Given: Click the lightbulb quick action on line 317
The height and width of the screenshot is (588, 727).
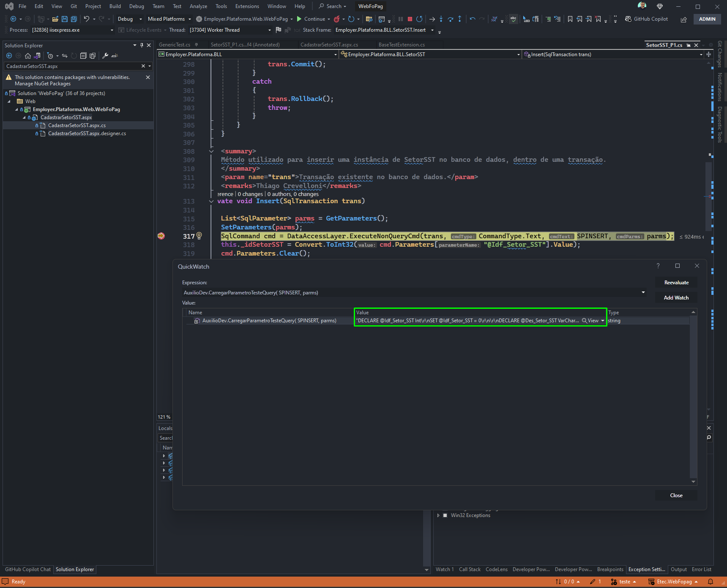Looking at the screenshot, I should coord(199,236).
